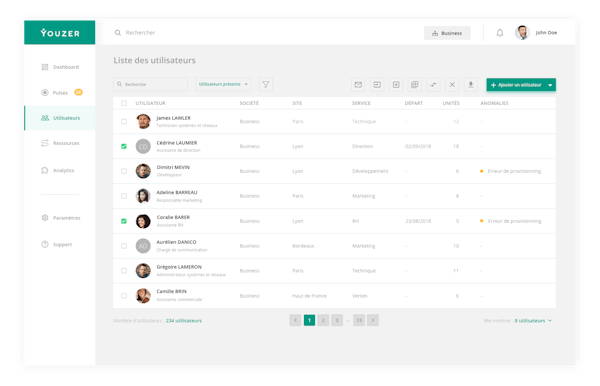Open the Support page

click(56, 244)
